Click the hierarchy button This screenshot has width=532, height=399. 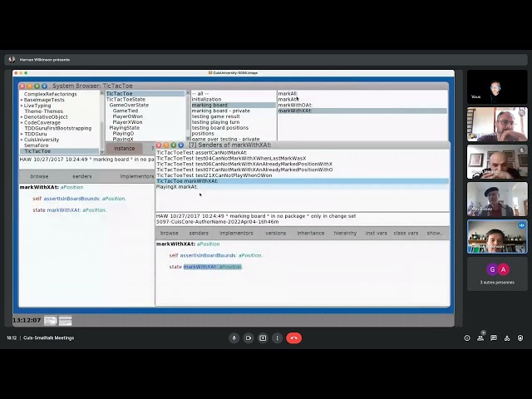tap(346, 233)
